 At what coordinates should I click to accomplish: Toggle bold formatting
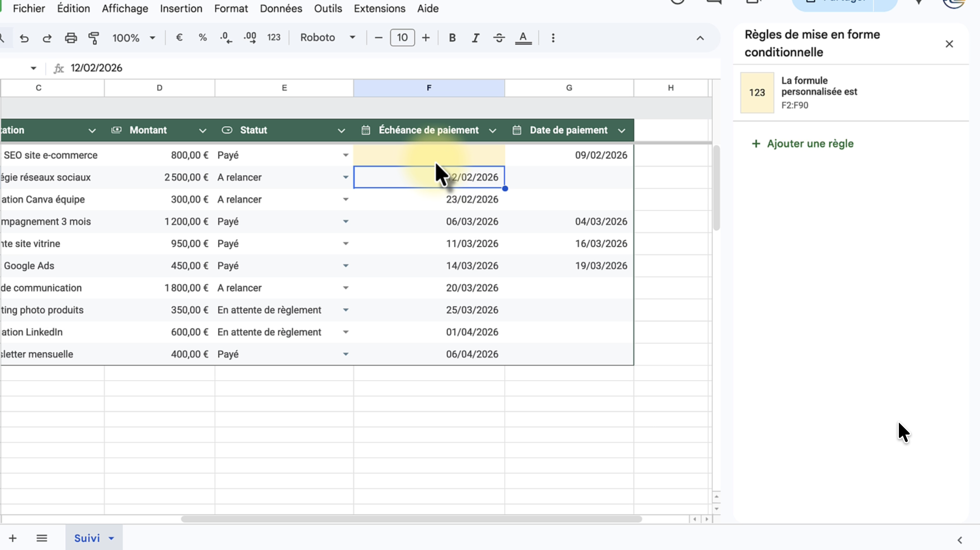click(452, 38)
